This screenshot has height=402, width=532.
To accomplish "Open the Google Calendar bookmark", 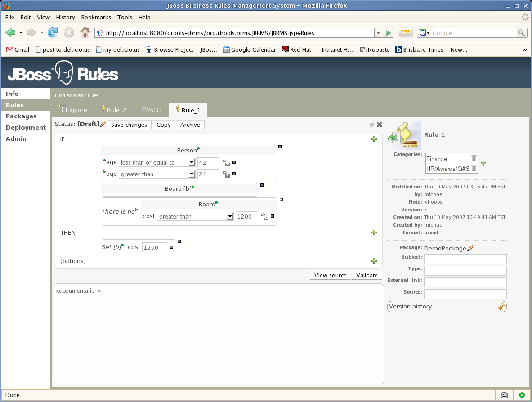I will (250, 49).
